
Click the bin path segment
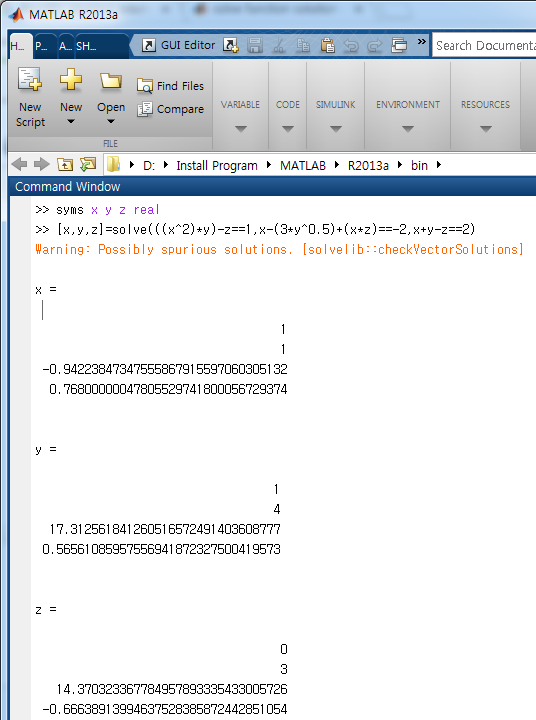click(x=419, y=165)
